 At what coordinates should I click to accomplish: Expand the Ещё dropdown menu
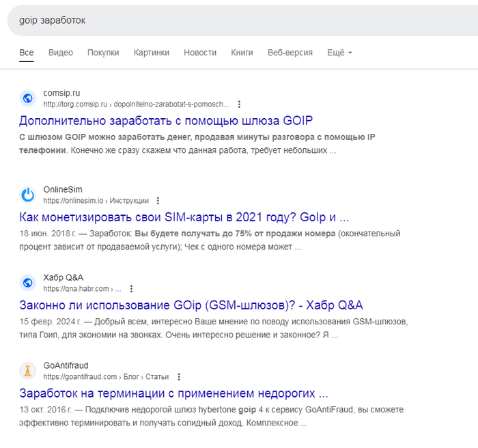coord(339,53)
